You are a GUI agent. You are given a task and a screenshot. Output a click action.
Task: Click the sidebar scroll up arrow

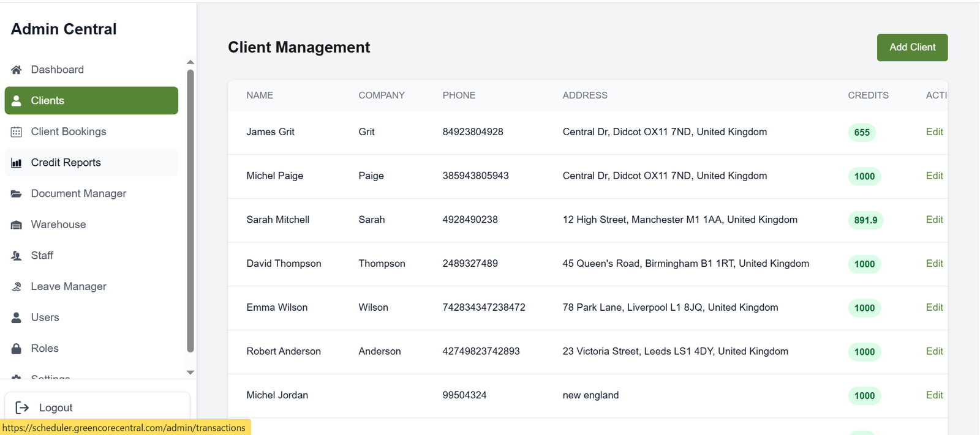point(190,62)
